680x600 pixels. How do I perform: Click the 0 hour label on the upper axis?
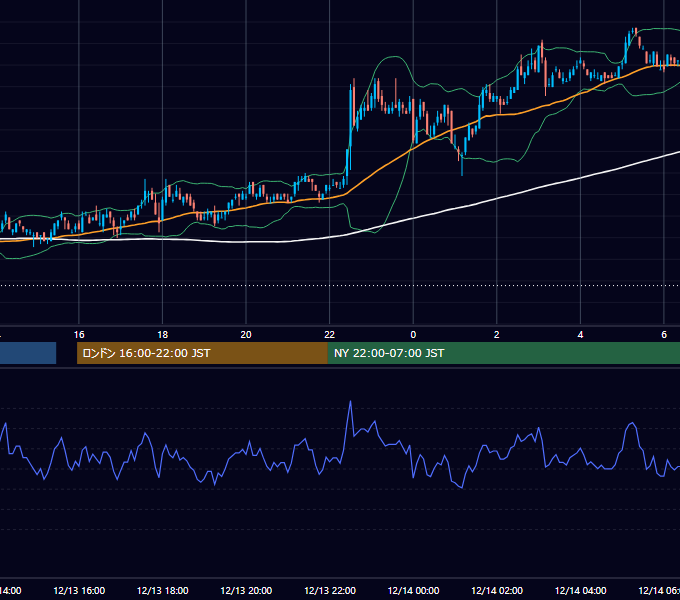pyautogui.click(x=413, y=335)
